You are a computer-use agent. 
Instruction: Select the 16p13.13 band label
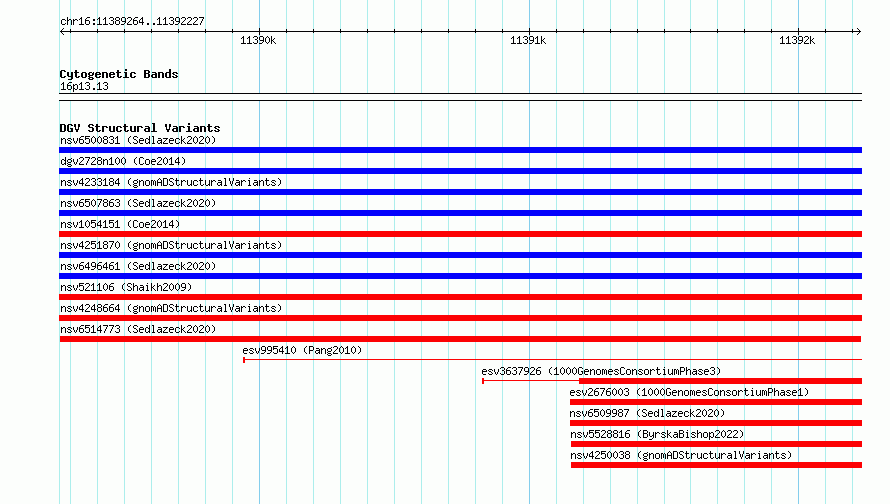tap(84, 86)
